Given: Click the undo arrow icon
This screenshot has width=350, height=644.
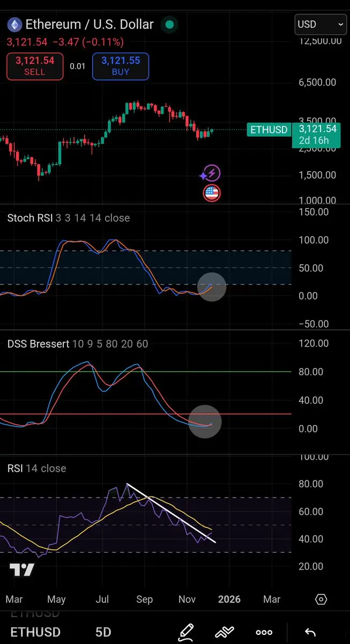Looking at the screenshot, I should pyautogui.click(x=310, y=632).
